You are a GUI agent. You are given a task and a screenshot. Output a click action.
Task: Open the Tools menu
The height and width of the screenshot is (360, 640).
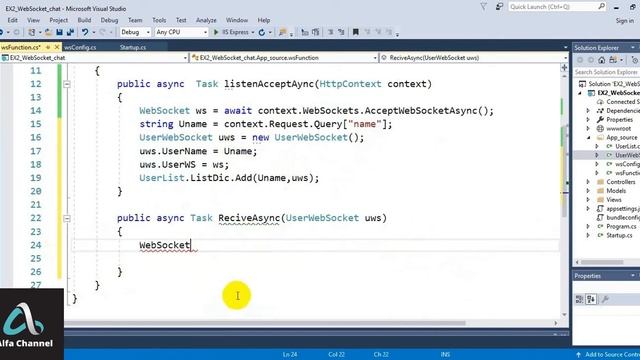(159, 20)
